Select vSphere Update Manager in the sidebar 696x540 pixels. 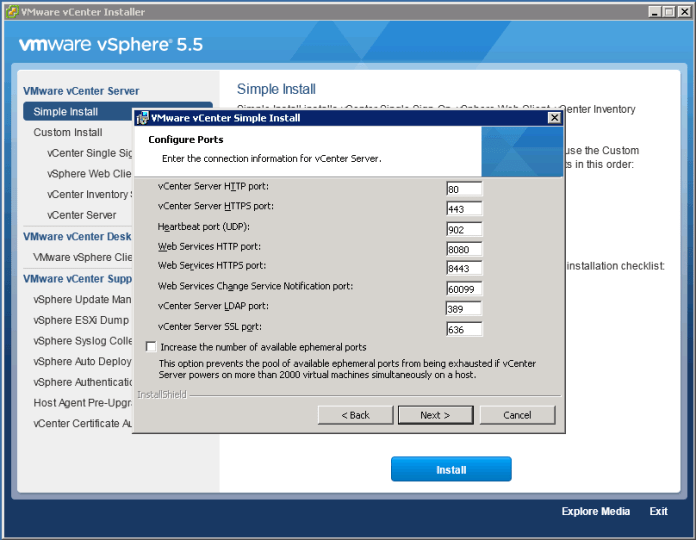(82, 299)
